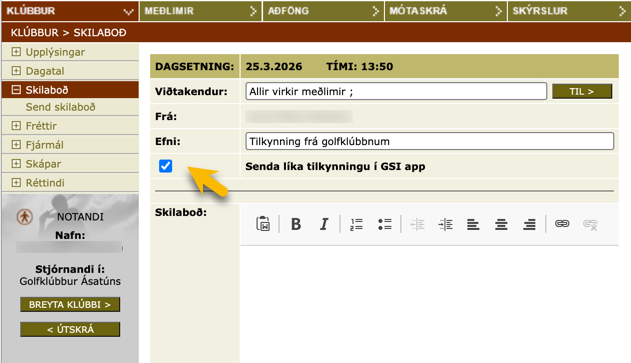Screen dimensions: 631x363
Task: Click the Golfklúbbur Ásatúns club name
Action: click(70, 281)
